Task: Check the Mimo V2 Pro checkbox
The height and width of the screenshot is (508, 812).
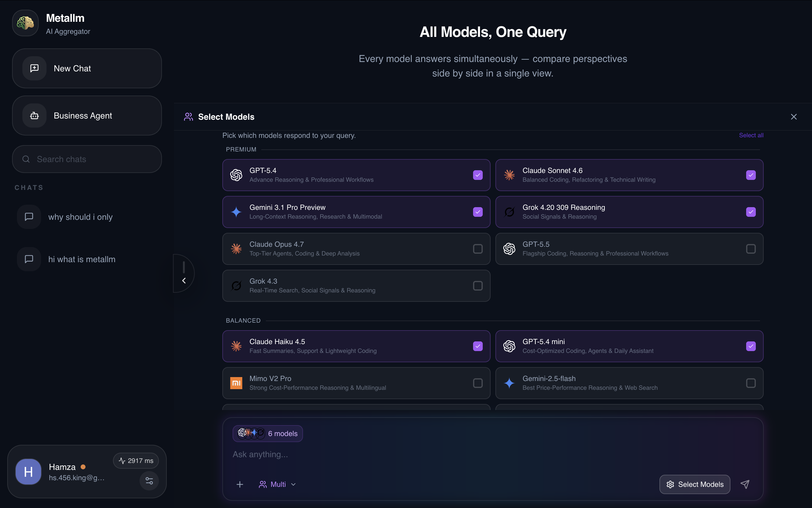Action: coord(478,383)
